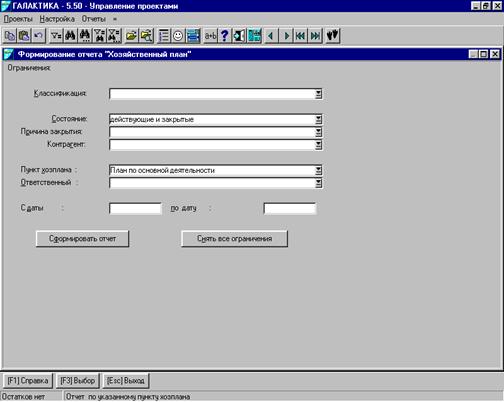The image size is (504, 402).
Task: Click the footprints icon in toolbar
Action: point(332,36)
